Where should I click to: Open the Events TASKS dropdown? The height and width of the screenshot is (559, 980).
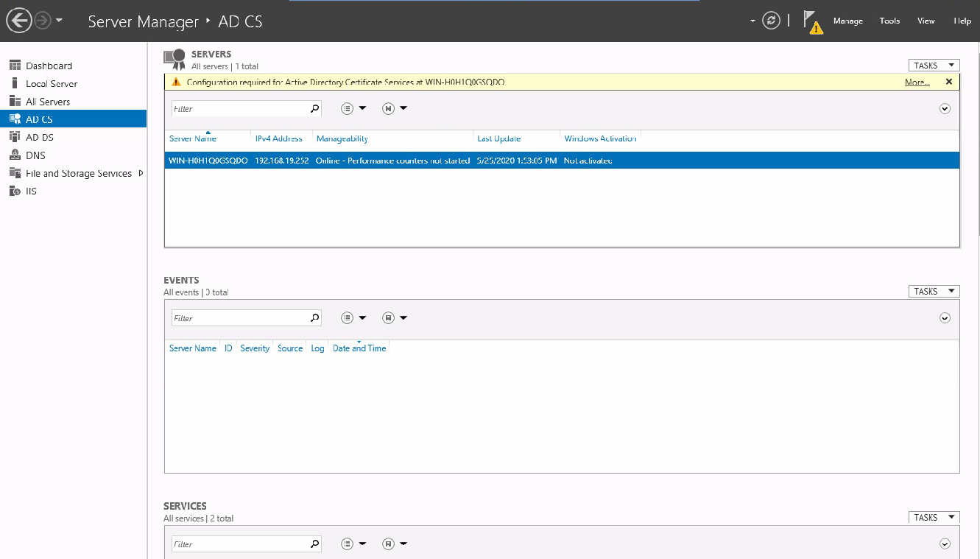934,292
